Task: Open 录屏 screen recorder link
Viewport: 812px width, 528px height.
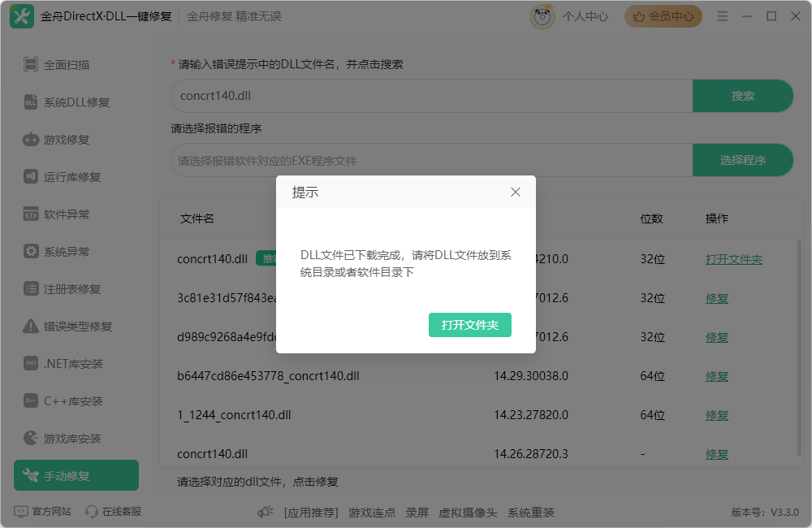Action: [x=417, y=513]
